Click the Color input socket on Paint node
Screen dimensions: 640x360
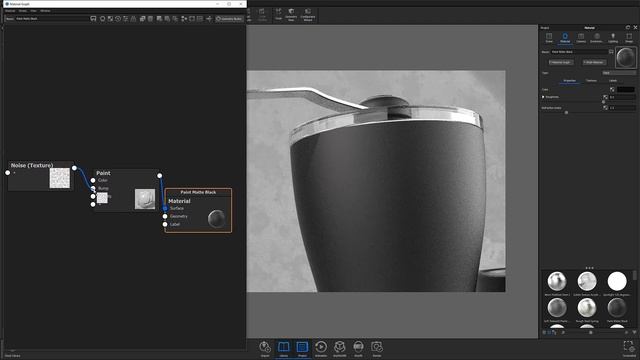pos(93,180)
